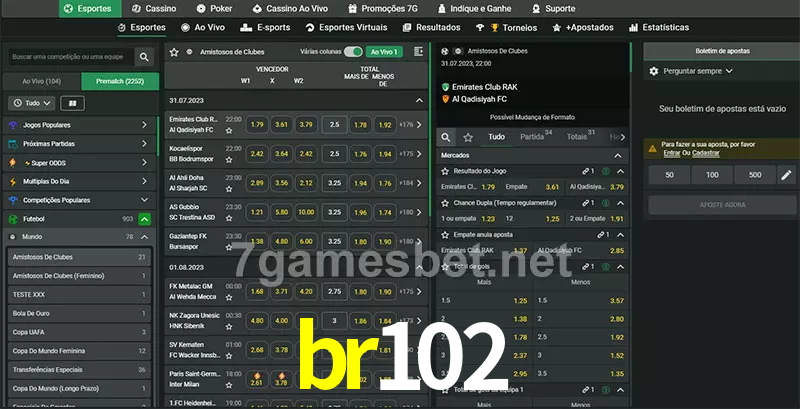
Task: Collapse the Futebol sport section
Action: pos(145,218)
